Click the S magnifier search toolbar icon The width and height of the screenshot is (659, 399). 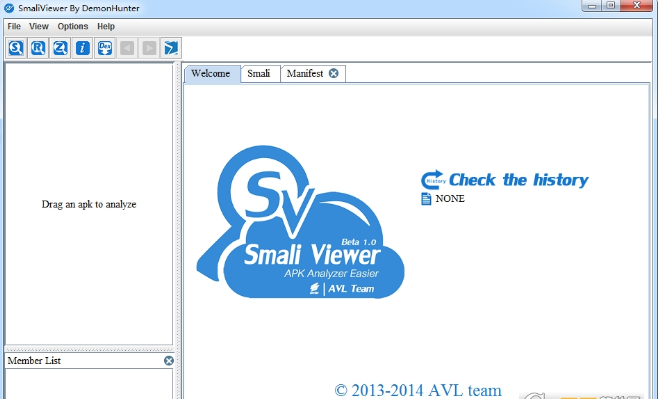16,48
